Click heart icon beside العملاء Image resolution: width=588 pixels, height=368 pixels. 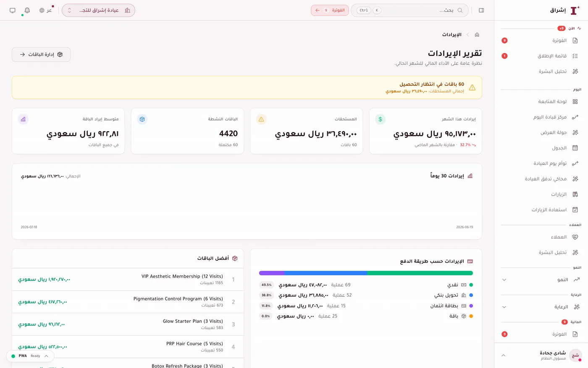(575, 237)
